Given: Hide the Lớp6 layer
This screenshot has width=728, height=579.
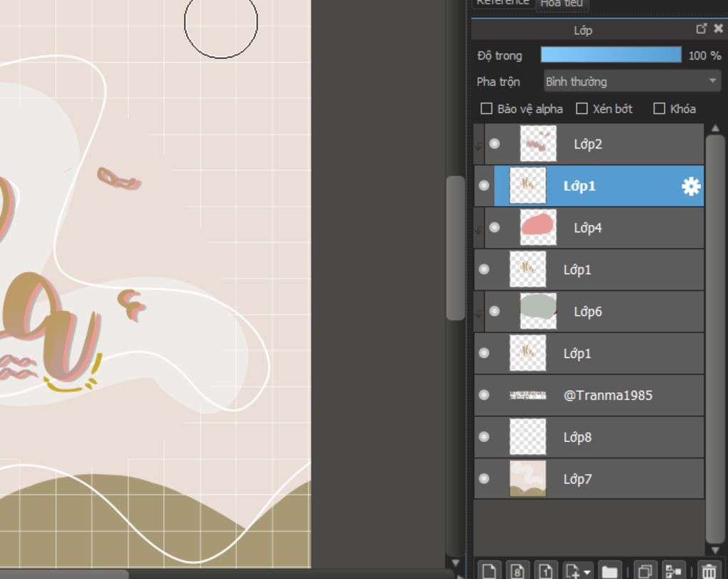Looking at the screenshot, I should [495, 311].
